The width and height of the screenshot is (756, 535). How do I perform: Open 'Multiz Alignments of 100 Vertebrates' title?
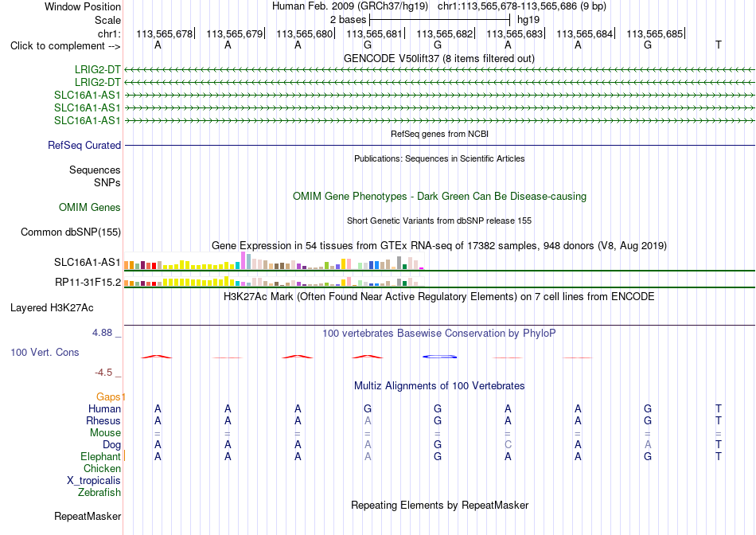click(439, 385)
